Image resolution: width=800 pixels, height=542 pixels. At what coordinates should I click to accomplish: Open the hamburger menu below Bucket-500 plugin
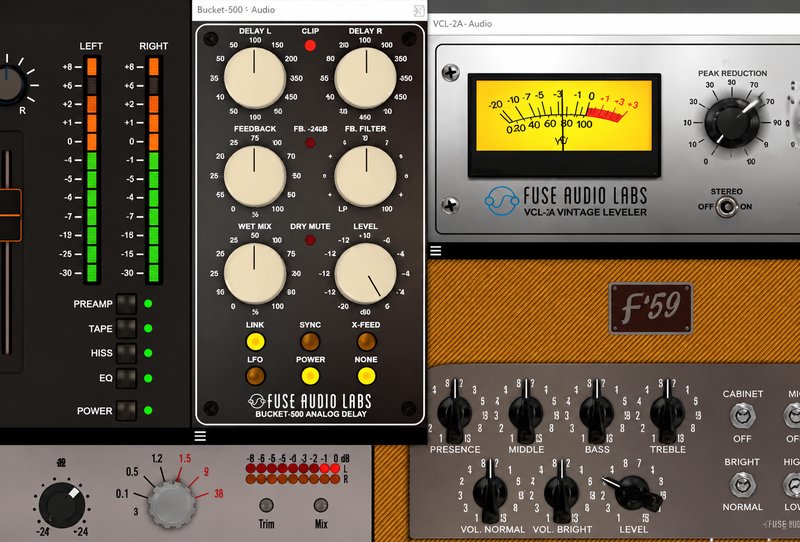click(x=200, y=436)
